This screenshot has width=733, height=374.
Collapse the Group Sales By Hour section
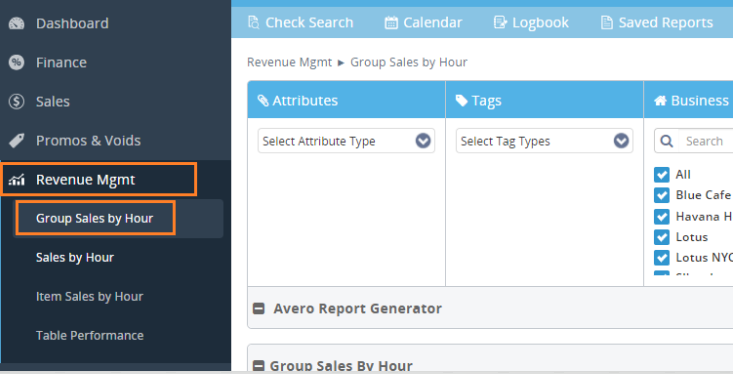pyautogui.click(x=259, y=366)
